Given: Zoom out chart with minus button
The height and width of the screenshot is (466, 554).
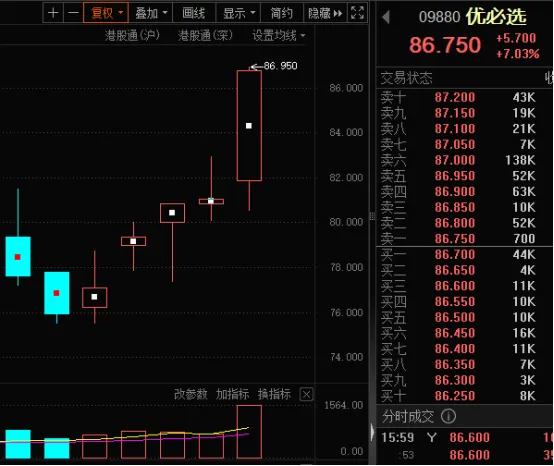Looking at the screenshot, I should 73,13.
